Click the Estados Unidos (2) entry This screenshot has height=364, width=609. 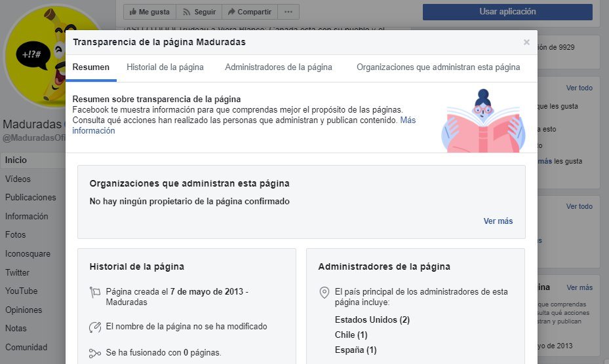click(x=372, y=319)
